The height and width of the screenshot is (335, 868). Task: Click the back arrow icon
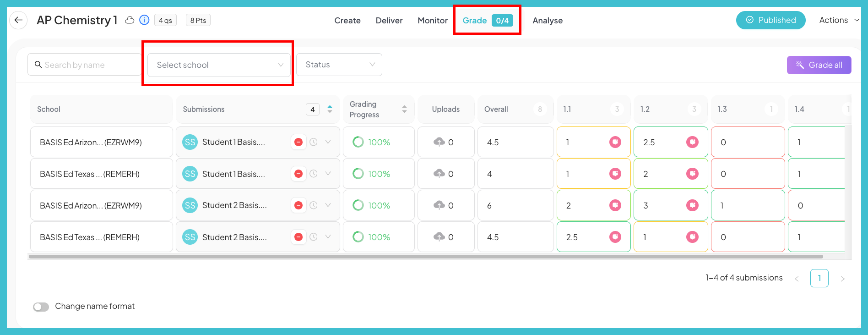[18, 20]
